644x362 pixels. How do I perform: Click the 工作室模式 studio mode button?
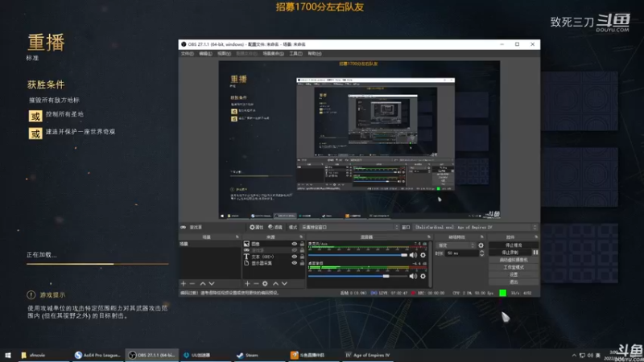tap(514, 267)
